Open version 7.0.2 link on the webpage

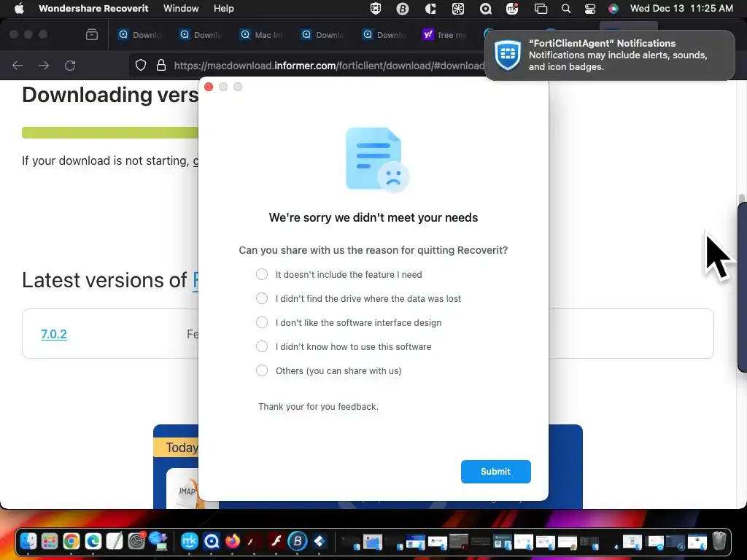click(x=54, y=334)
